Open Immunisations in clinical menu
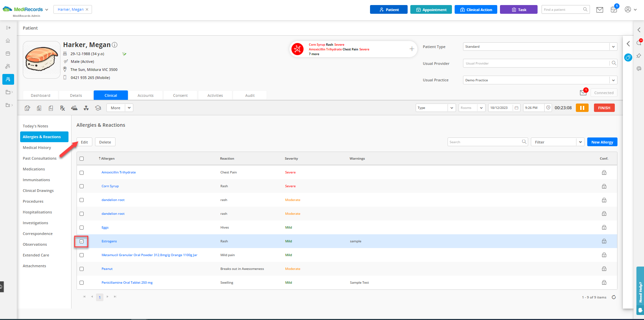This screenshot has height=320, width=644. pos(36,180)
